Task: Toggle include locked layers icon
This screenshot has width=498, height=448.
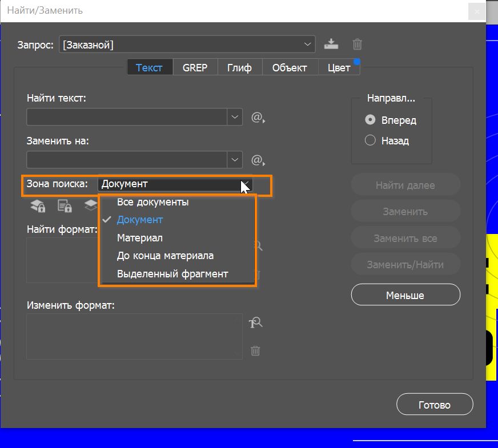Action: (38, 206)
